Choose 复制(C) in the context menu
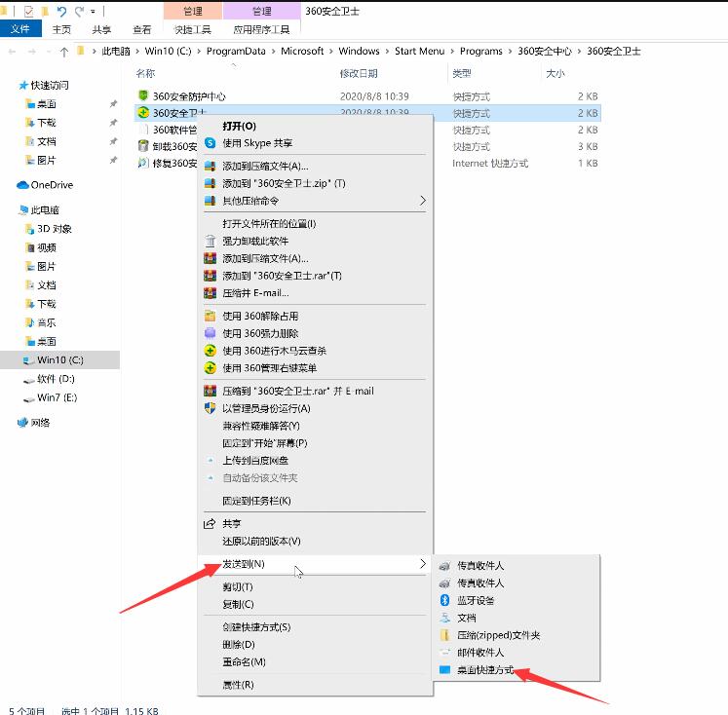 click(238, 604)
